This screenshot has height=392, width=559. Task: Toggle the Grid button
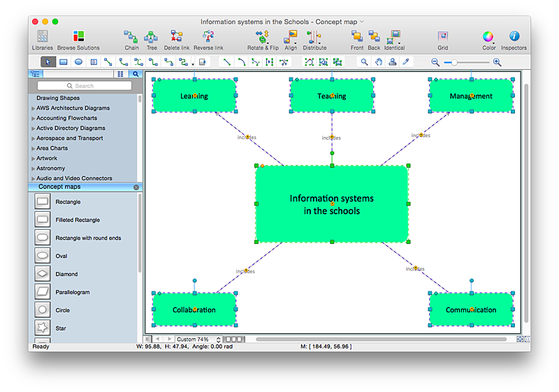(x=443, y=41)
